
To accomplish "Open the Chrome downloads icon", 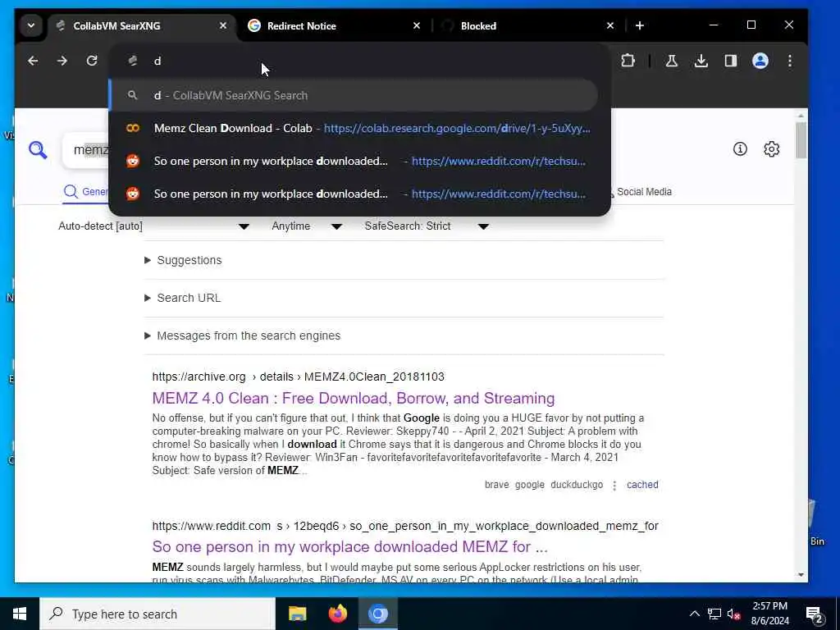I will (x=701, y=61).
